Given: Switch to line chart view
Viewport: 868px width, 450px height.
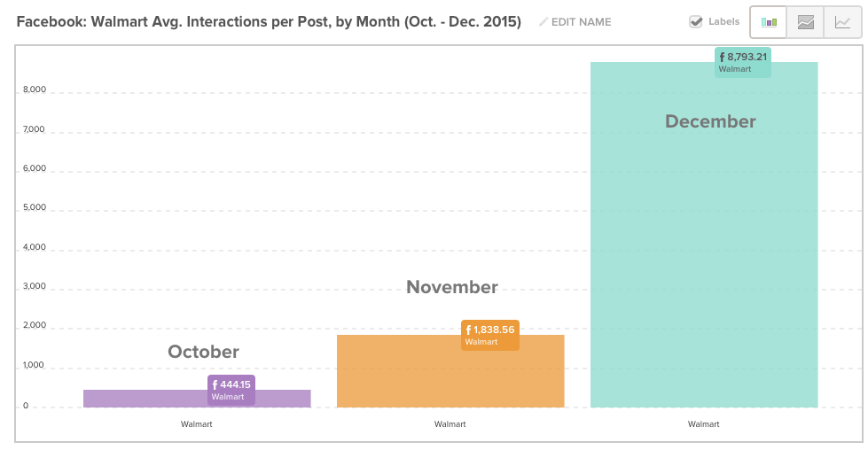Looking at the screenshot, I should pos(842,22).
